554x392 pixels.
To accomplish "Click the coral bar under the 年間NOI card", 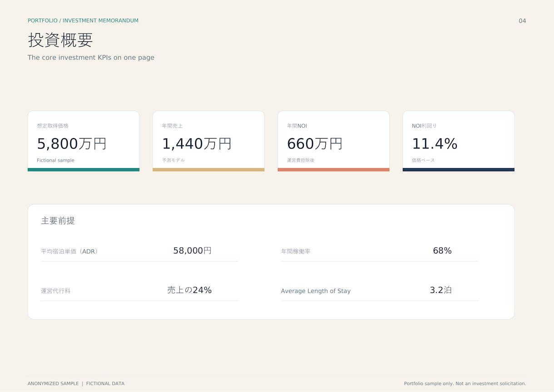I will click(x=333, y=169).
